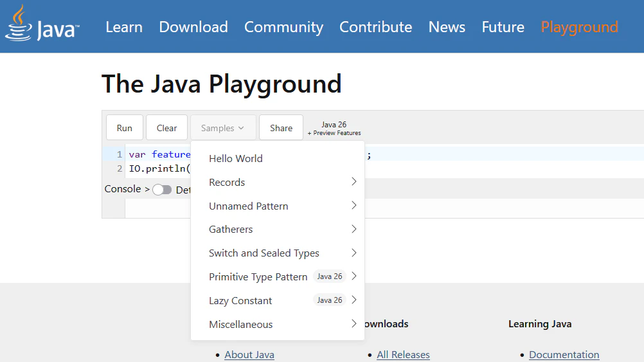Image resolution: width=644 pixels, height=362 pixels.
Task: Click the Java logo in header
Action: click(42, 23)
